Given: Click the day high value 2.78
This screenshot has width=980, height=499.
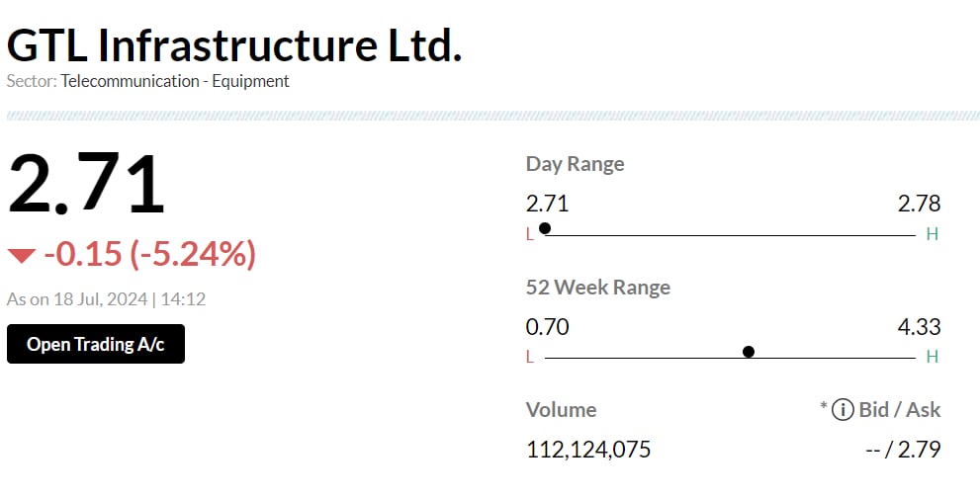Looking at the screenshot, I should click(x=919, y=205).
